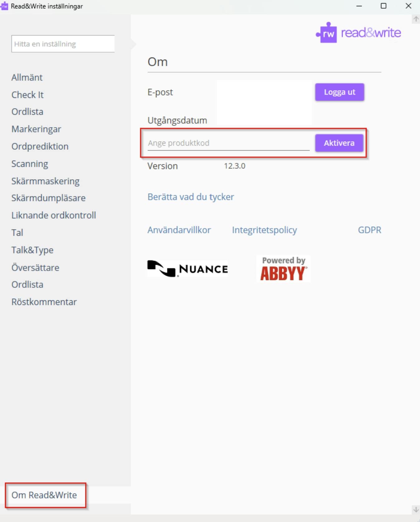Click the Aktivera button

pyautogui.click(x=339, y=143)
